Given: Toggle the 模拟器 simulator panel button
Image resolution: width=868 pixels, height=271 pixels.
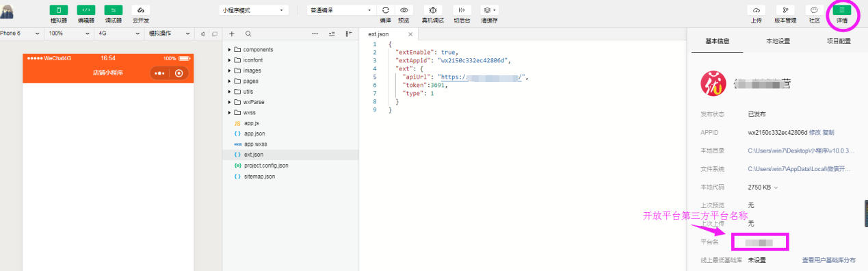Looking at the screenshot, I should pyautogui.click(x=59, y=10).
